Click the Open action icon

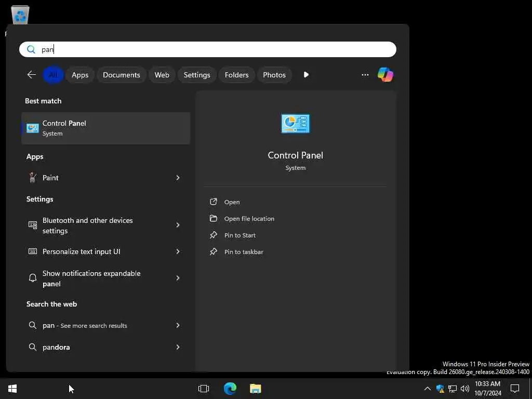(x=214, y=202)
